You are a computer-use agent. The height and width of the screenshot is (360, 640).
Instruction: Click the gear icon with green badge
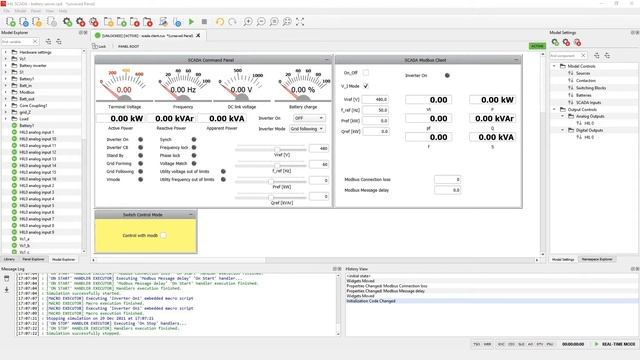(x=67, y=22)
